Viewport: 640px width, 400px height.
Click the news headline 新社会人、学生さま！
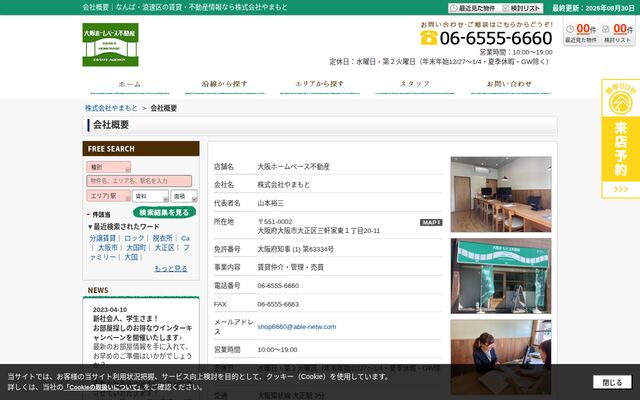[126, 318]
